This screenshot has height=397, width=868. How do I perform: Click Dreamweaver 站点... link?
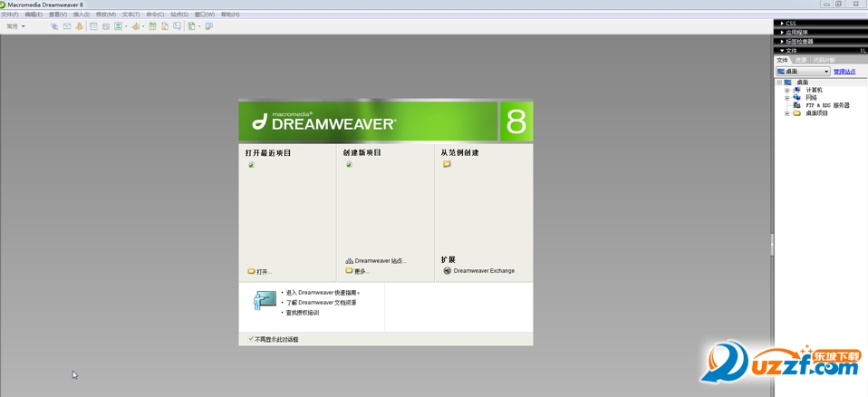pyautogui.click(x=381, y=260)
